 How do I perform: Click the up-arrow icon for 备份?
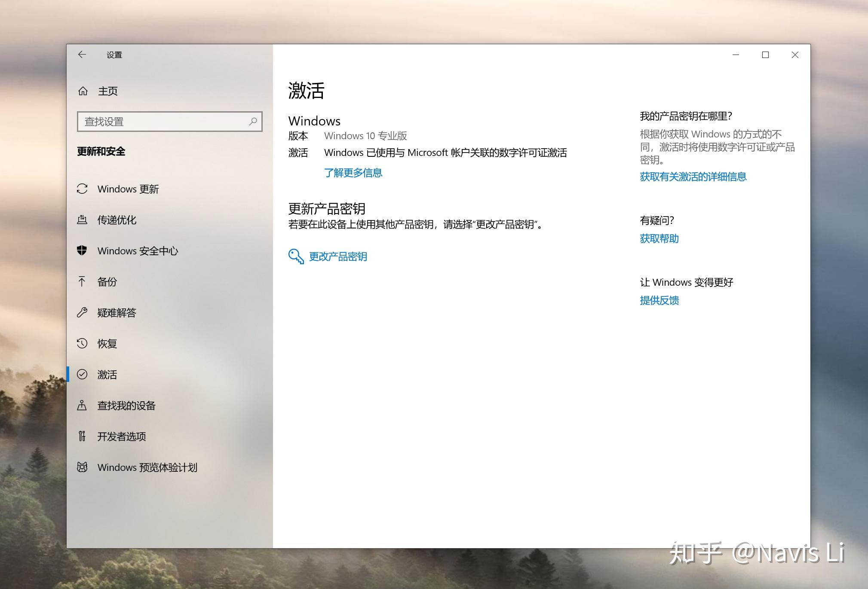[82, 281]
